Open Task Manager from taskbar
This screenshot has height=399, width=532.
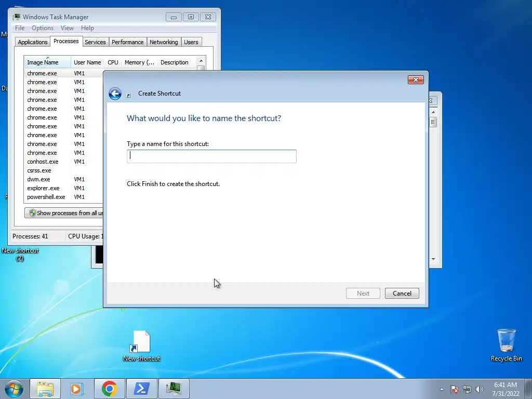174,389
